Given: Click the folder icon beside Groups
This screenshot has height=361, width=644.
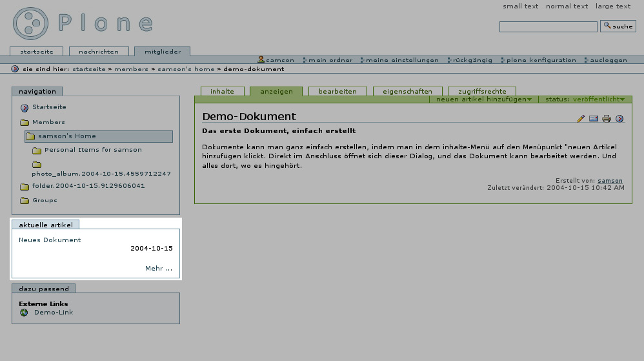Looking at the screenshot, I should pyautogui.click(x=25, y=201).
